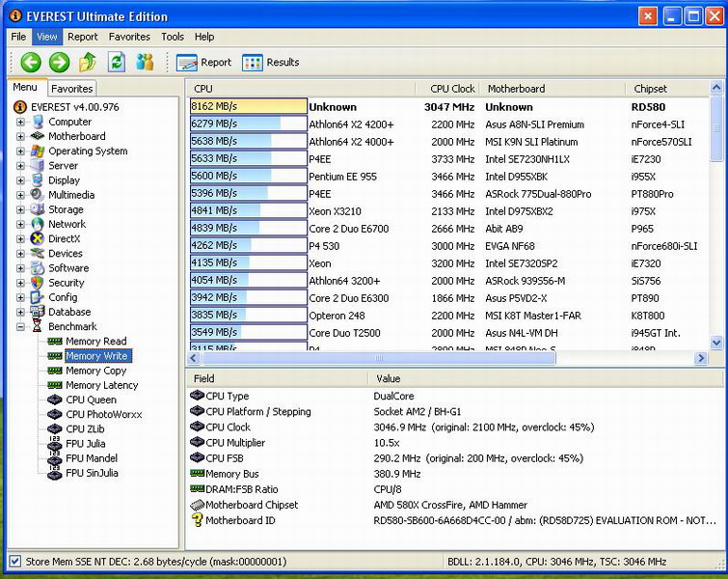Sort by Chipset column header

click(666, 89)
